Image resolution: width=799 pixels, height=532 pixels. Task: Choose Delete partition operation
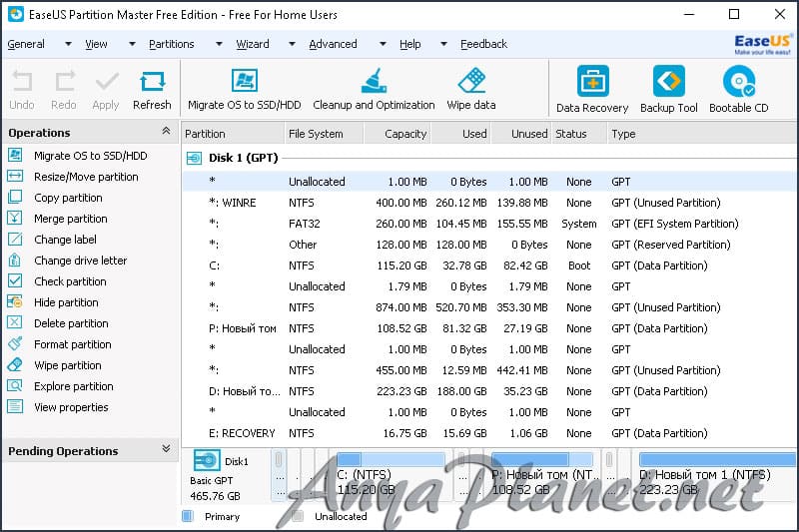pyautogui.click(x=71, y=323)
